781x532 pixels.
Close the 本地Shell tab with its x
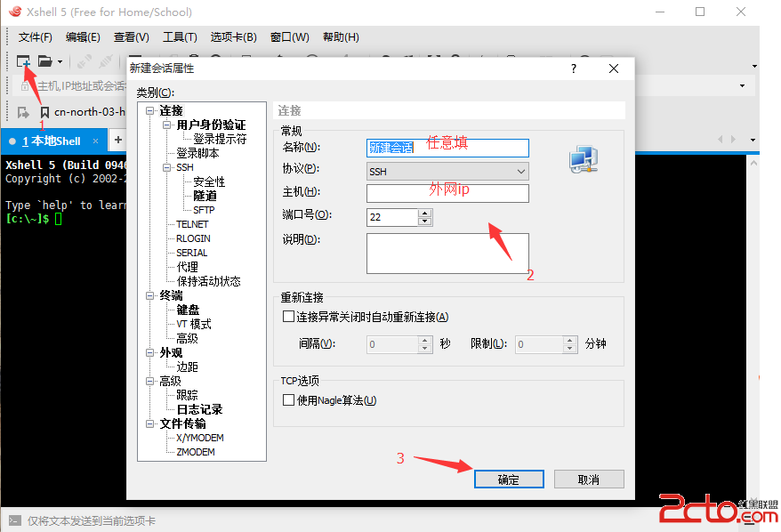click(x=96, y=141)
